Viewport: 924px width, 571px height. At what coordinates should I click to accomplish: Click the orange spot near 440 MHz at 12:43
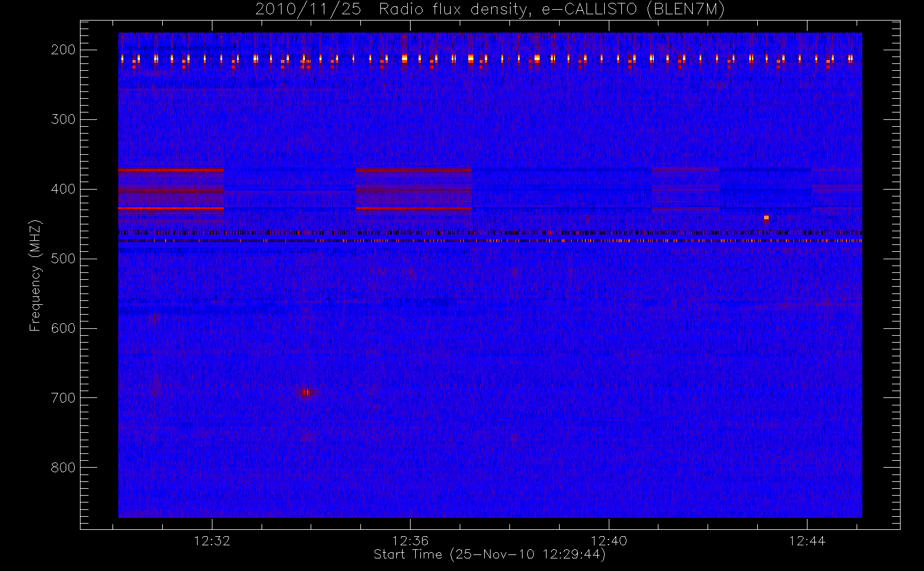(x=766, y=218)
